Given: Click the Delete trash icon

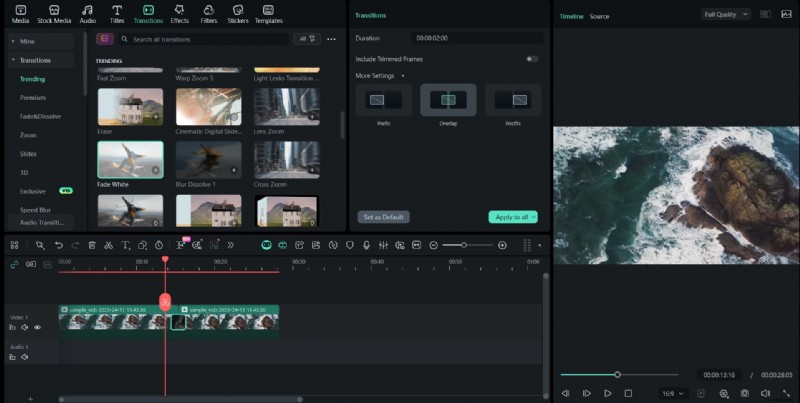Looking at the screenshot, I should coord(92,245).
